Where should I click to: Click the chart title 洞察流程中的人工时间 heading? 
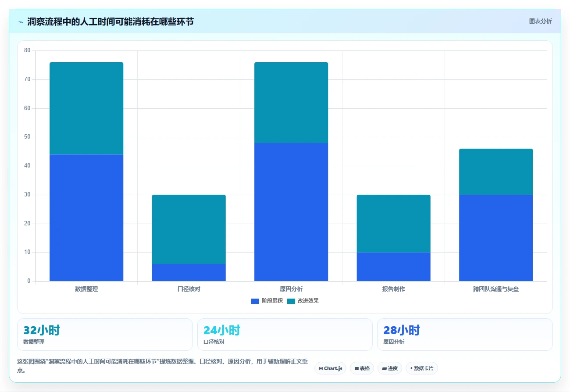110,21
